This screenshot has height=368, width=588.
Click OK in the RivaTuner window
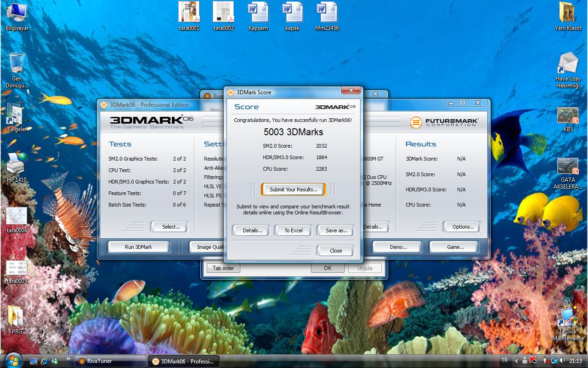[328, 268]
